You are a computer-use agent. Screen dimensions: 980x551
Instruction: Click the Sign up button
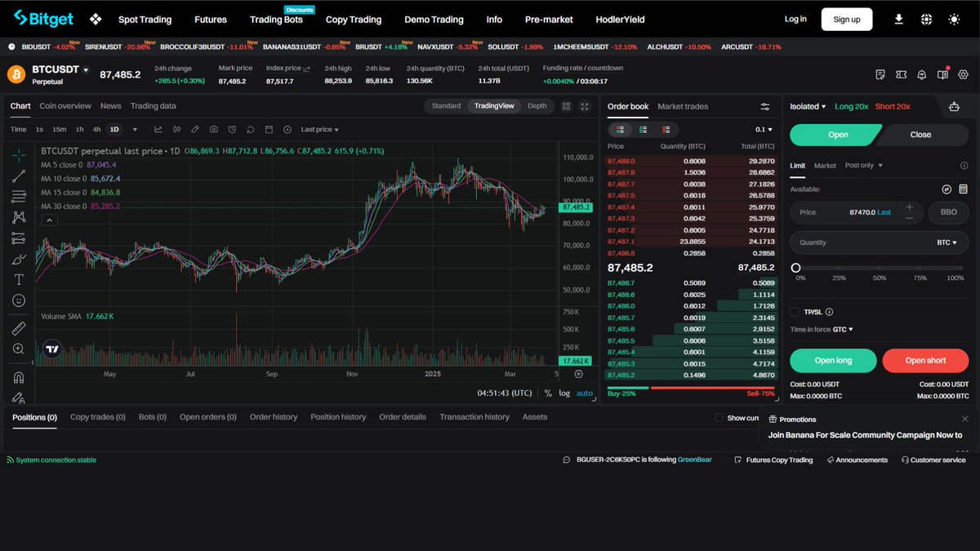point(847,19)
